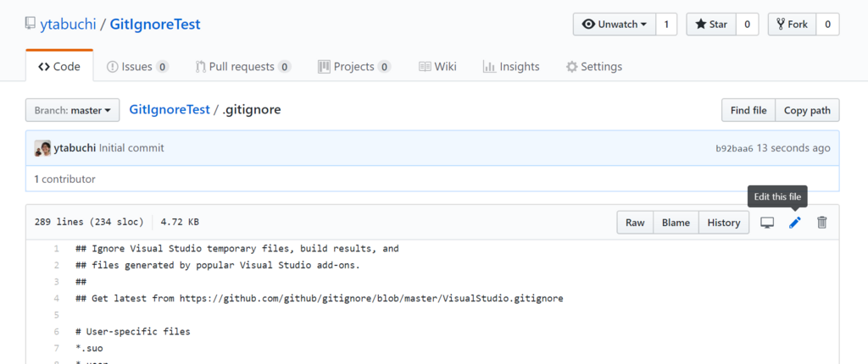This screenshot has height=364, width=868.
Task: Click the repository book icon beside ytabuchi
Action: click(x=30, y=25)
